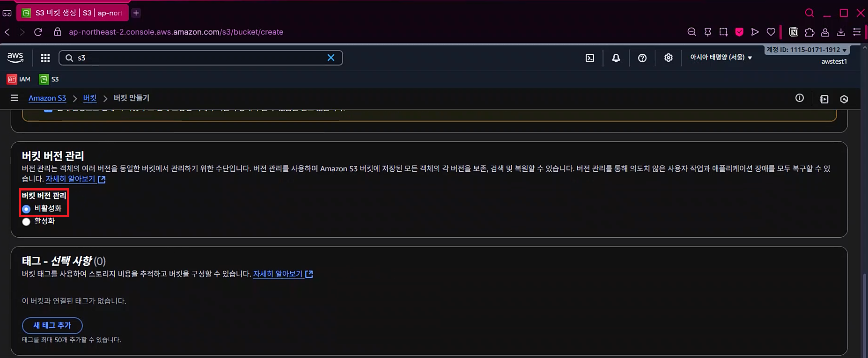This screenshot has height=358, width=868.
Task: Open the IAM favorite shortcut
Action: point(19,79)
